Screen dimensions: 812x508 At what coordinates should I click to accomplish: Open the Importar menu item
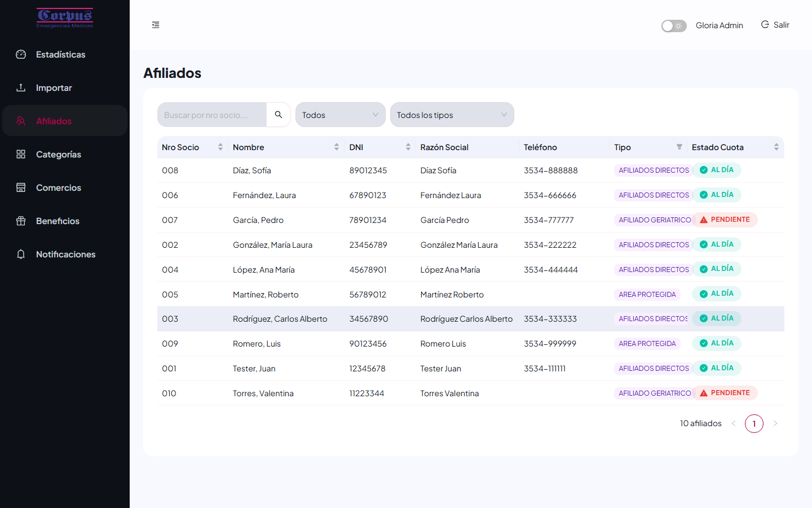pyautogui.click(x=65, y=87)
